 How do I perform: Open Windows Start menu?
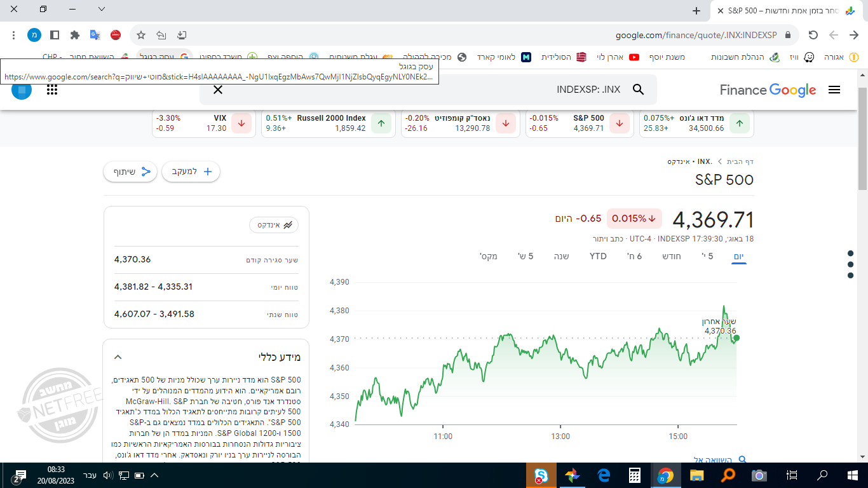(x=853, y=475)
